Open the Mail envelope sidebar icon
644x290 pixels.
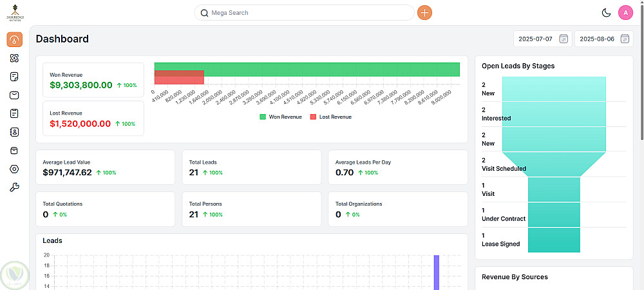pyautogui.click(x=14, y=95)
